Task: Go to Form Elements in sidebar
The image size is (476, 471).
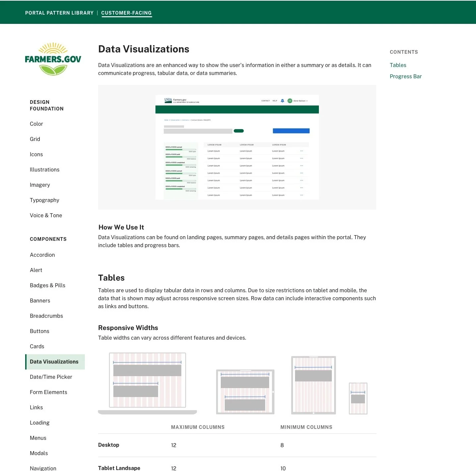Action: (x=48, y=392)
